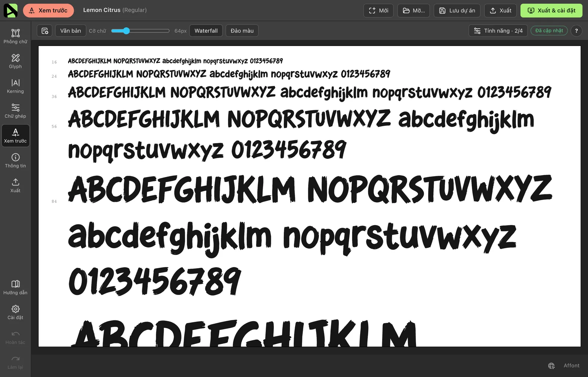This screenshot has width=588, height=377.
Task: Open the Glyph editor section
Action: [x=15, y=61]
